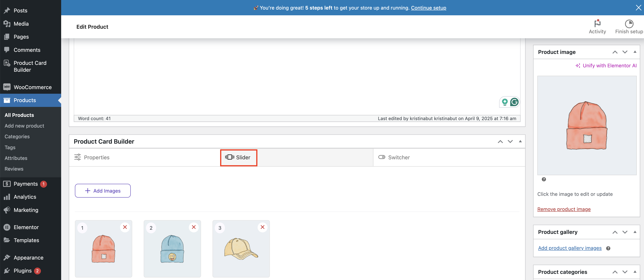Viewport: 644px width, 280px height.
Task: Click the Plugins plug icon
Action: (7, 270)
